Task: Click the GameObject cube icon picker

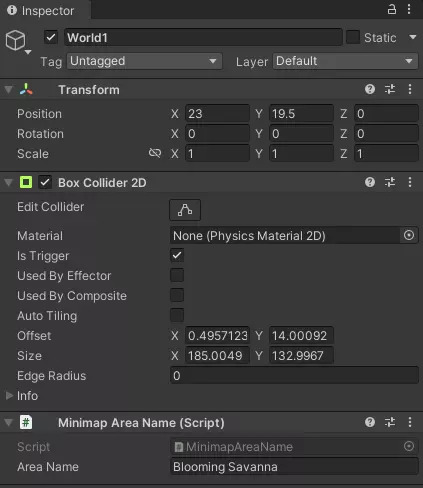Action: (x=18, y=42)
